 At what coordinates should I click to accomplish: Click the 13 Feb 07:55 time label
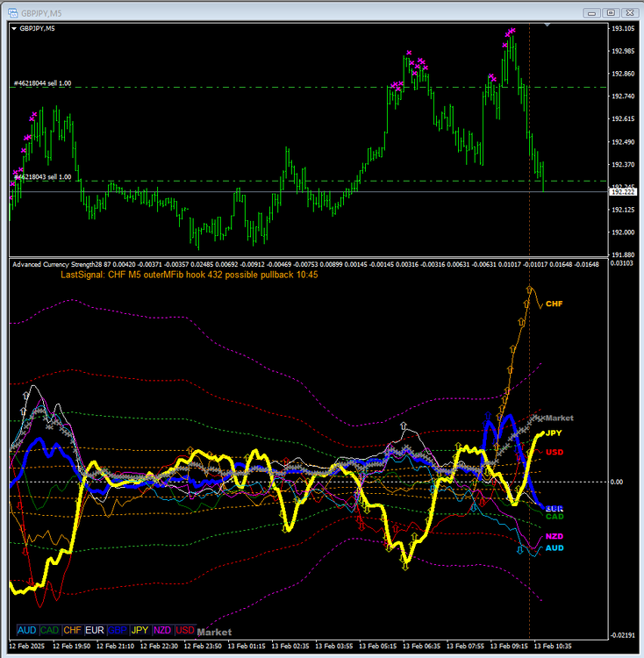[x=465, y=647]
